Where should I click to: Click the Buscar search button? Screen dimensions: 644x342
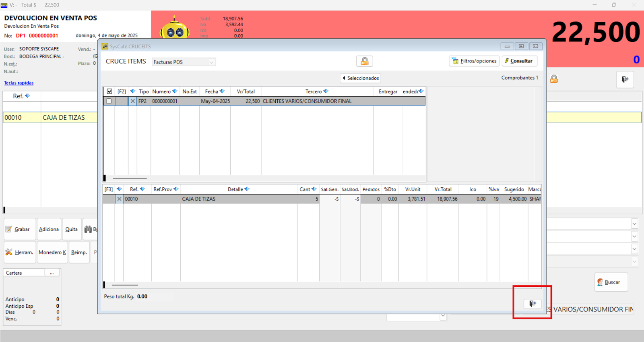coord(611,282)
